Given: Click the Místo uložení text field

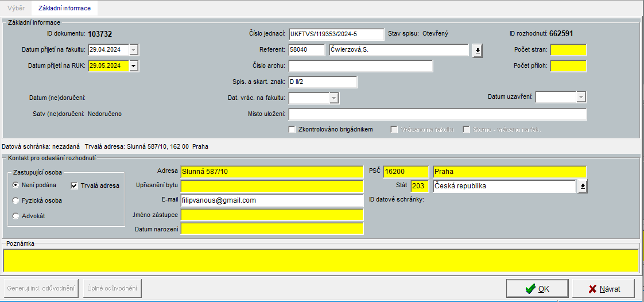Looking at the screenshot, I should (437, 114).
